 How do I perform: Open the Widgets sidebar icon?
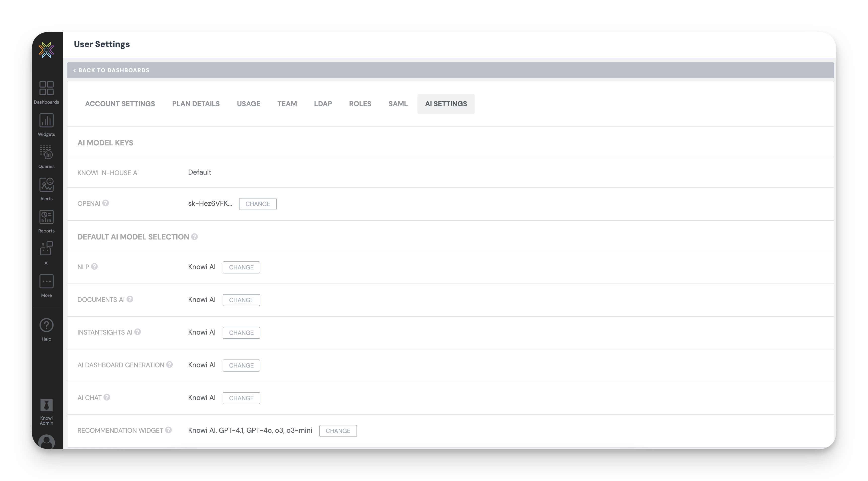[x=46, y=124]
